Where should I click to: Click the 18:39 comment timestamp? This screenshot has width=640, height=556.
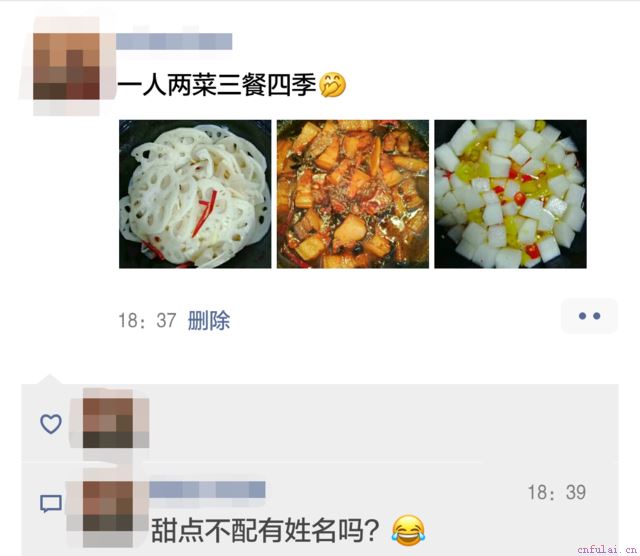point(557,492)
